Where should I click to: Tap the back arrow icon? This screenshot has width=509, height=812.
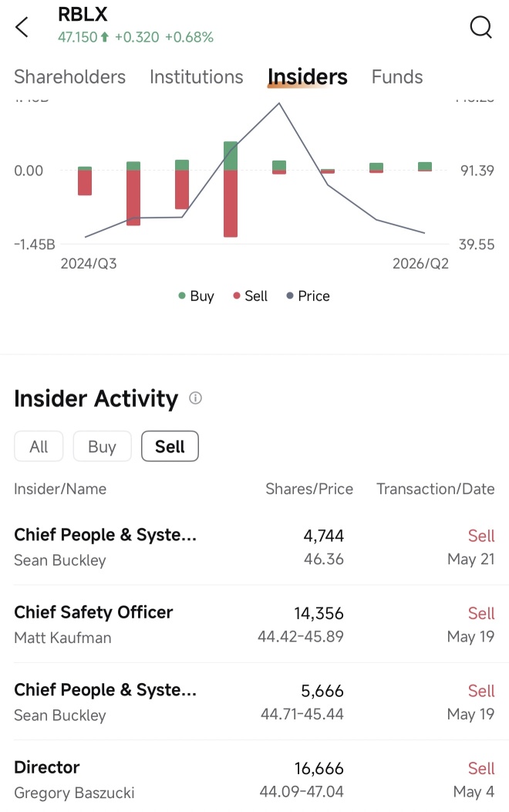22,27
